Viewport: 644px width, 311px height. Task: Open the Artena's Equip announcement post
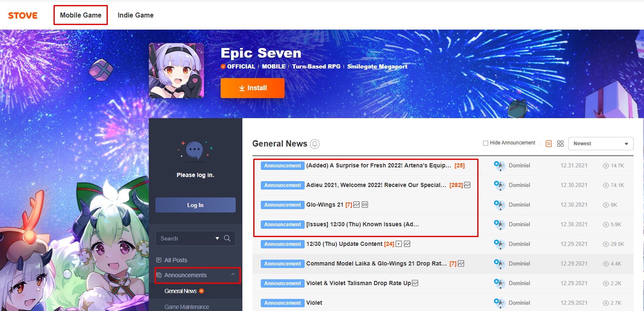pos(379,166)
